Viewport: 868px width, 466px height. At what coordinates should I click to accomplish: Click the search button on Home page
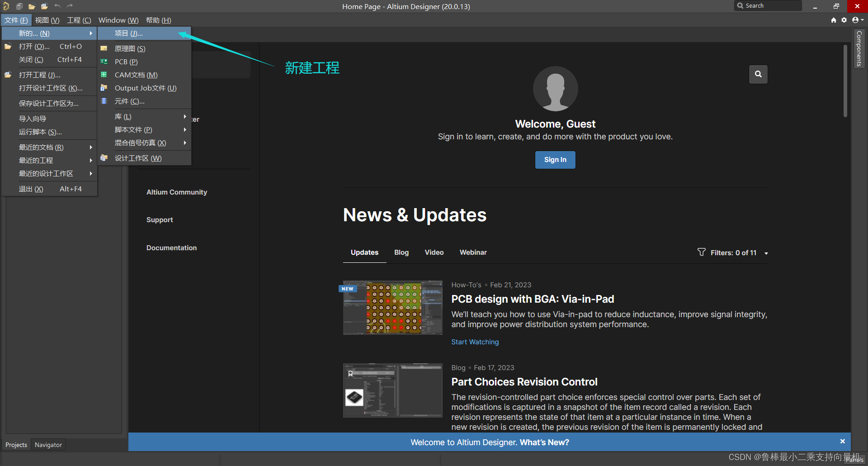coord(758,74)
